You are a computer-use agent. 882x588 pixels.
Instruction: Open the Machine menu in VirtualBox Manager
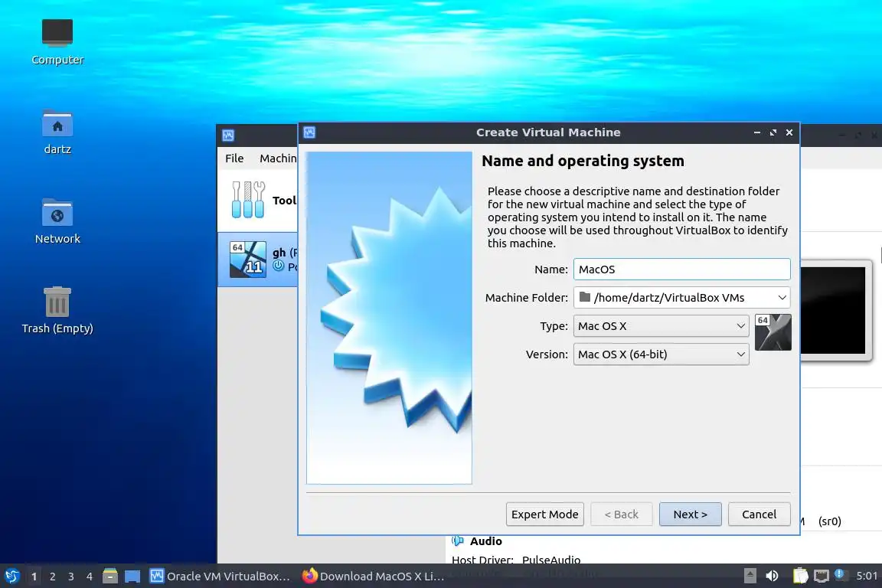point(278,158)
